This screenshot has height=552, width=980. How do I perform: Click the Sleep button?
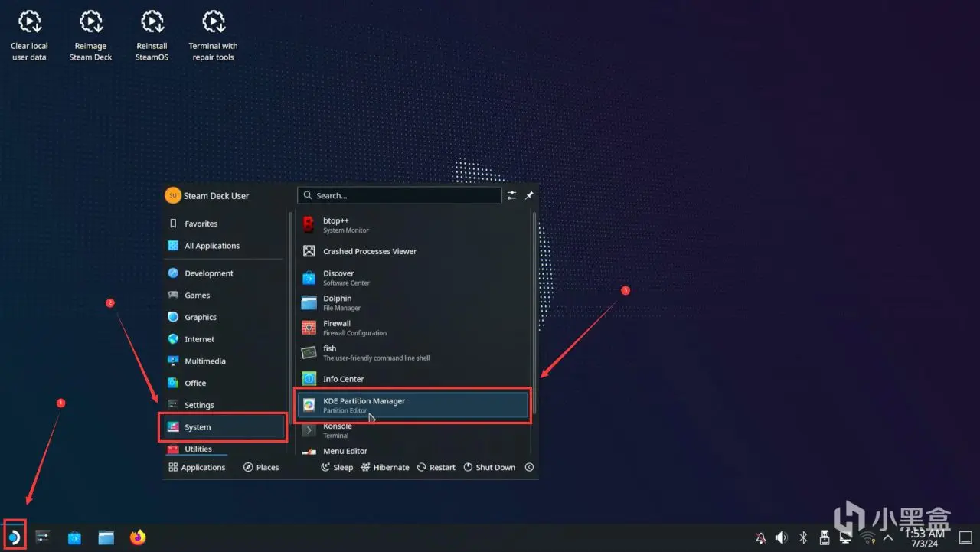[337, 467]
